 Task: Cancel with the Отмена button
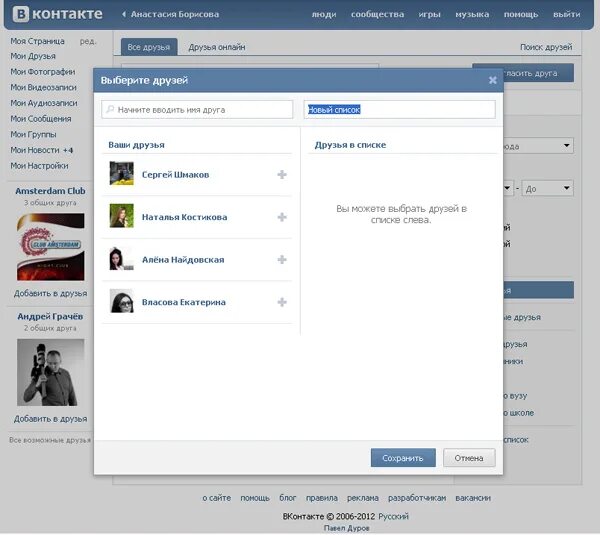[x=469, y=458]
